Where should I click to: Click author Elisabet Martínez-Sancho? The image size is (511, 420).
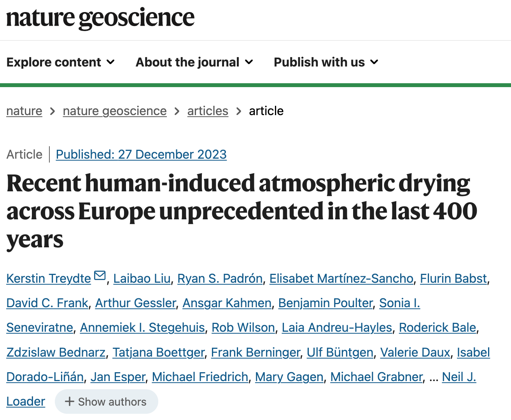pyautogui.click(x=341, y=278)
